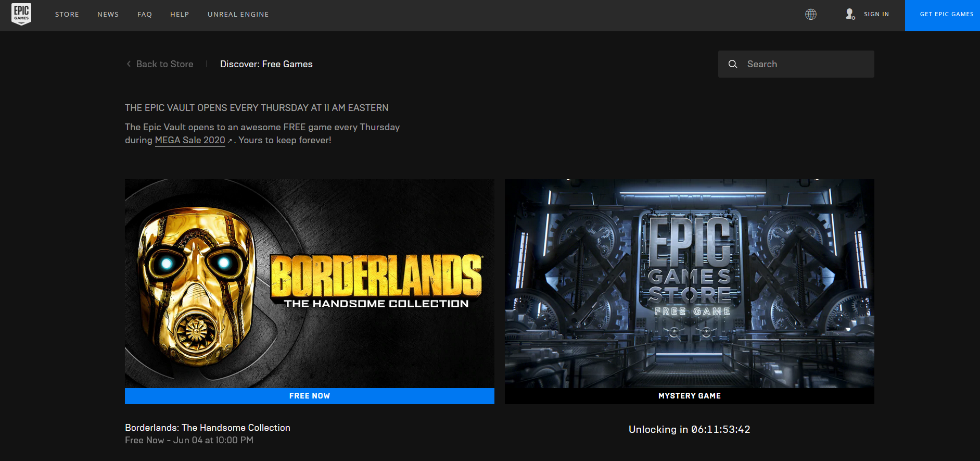Screen dimensions: 980x461
Task: Click the Borderlands Handsome Collection artwork
Action: pyautogui.click(x=309, y=283)
